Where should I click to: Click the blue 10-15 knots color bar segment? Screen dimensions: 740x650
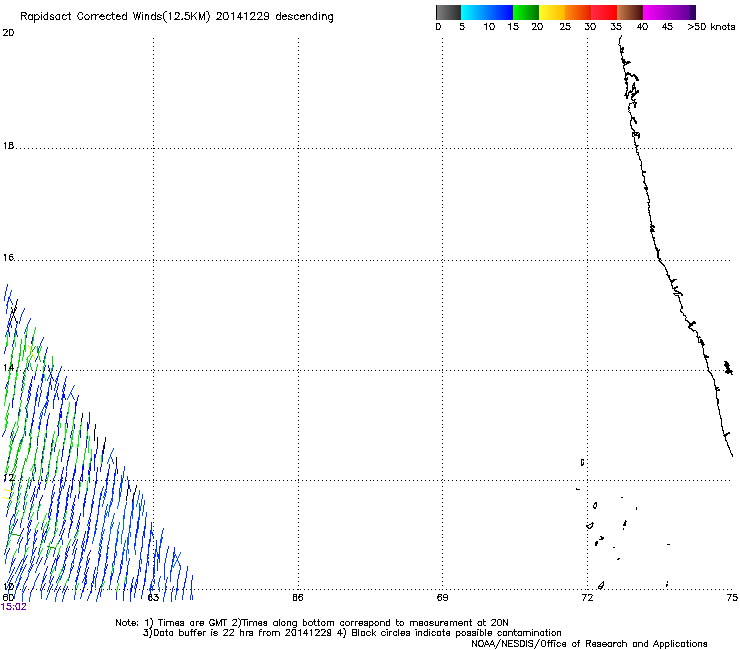coord(500,12)
